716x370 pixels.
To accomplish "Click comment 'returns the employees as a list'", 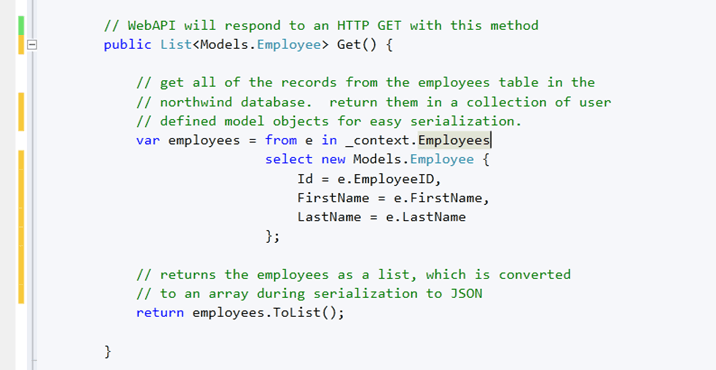I will (353, 275).
